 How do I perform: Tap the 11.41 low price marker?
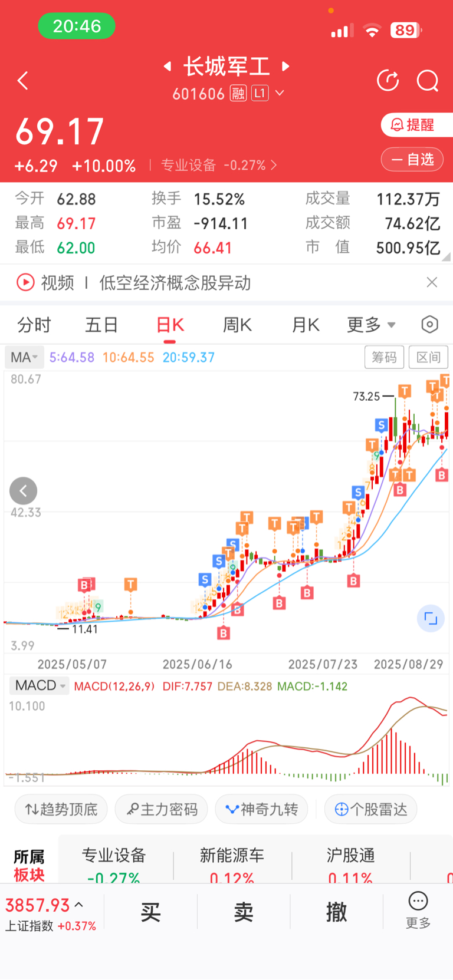(x=85, y=629)
